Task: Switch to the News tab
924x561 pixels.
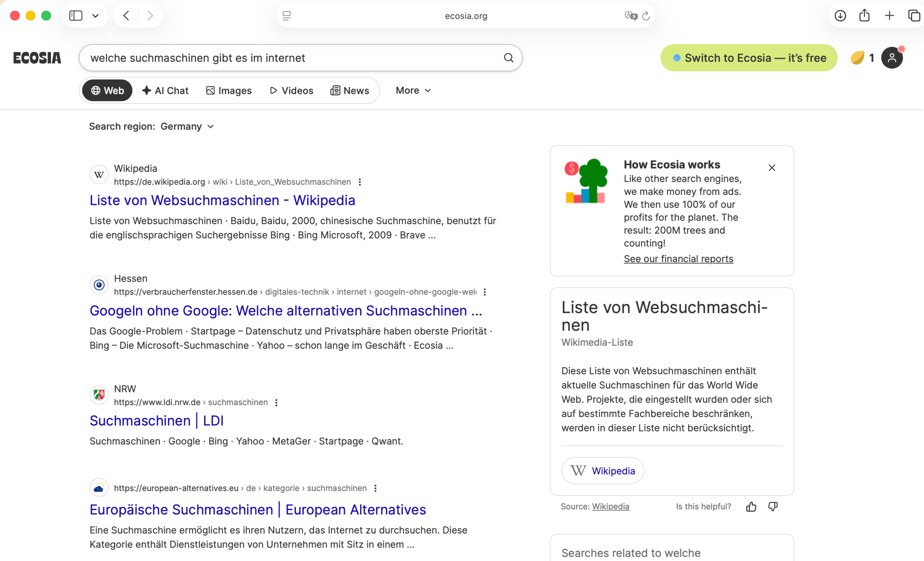Action: (x=349, y=90)
